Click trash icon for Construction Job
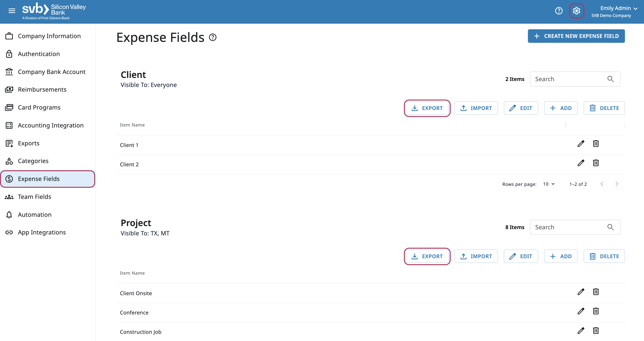The height and width of the screenshot is (341, 644). pos(596,331)
